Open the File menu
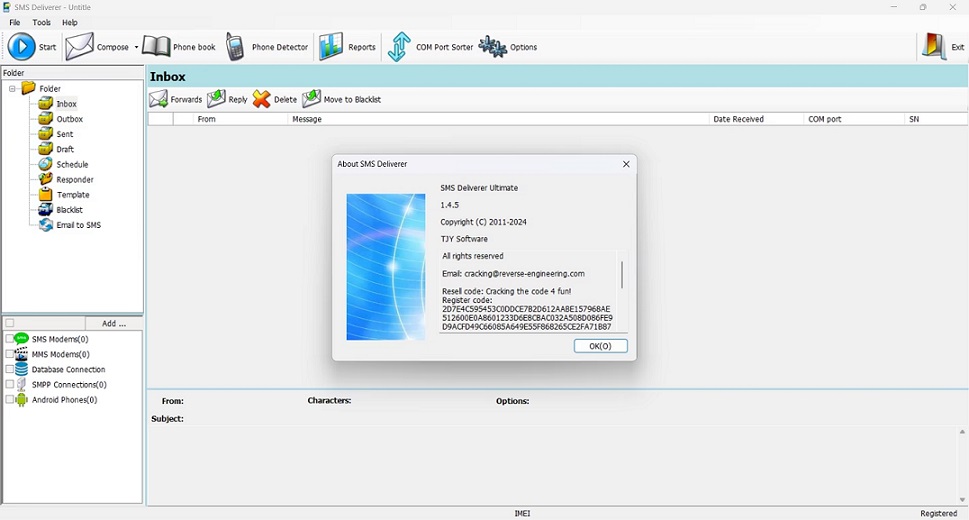Screen dimensions: 969x520 (15, 22)
